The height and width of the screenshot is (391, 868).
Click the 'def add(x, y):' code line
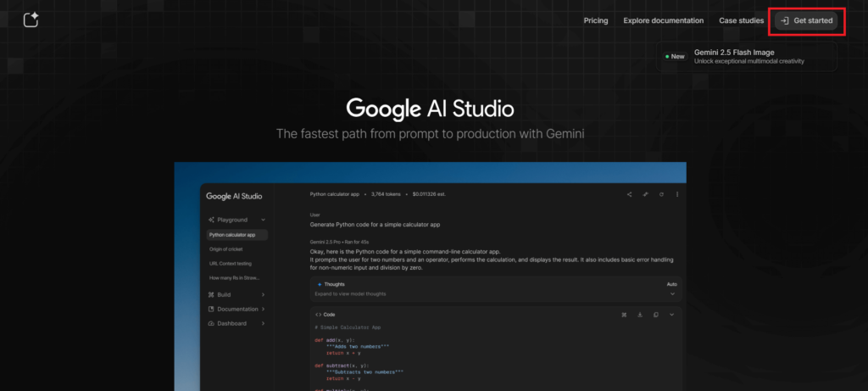tap(337, 340)
